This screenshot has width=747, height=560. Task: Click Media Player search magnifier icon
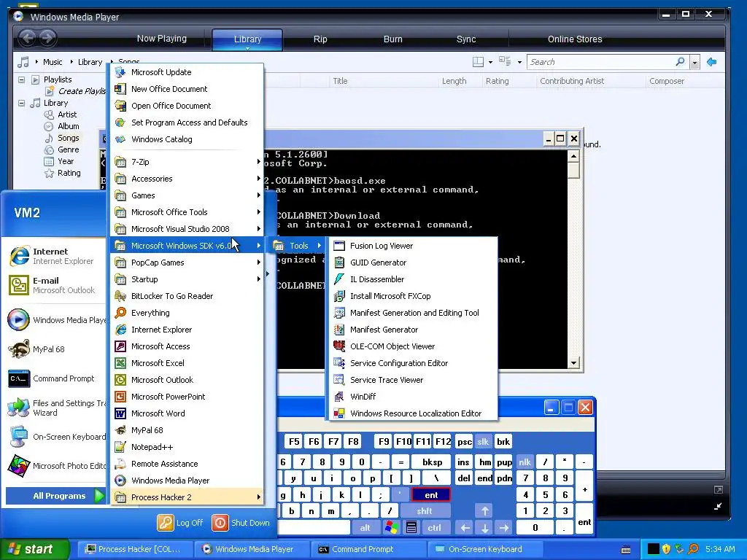(681, 62)
